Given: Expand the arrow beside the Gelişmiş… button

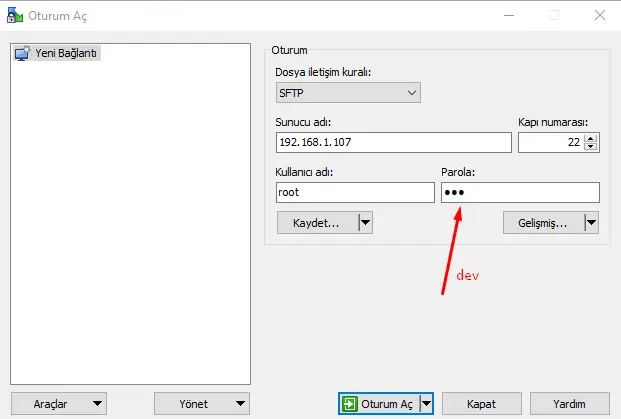Looking at the screenshot, I should (x=591, y=223).
